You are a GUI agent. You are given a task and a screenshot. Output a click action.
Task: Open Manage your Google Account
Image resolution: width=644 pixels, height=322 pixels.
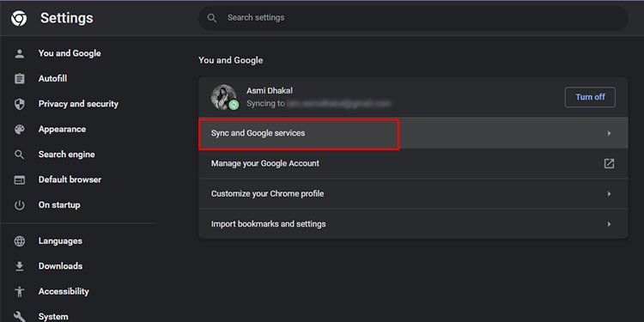click(413, 163)
